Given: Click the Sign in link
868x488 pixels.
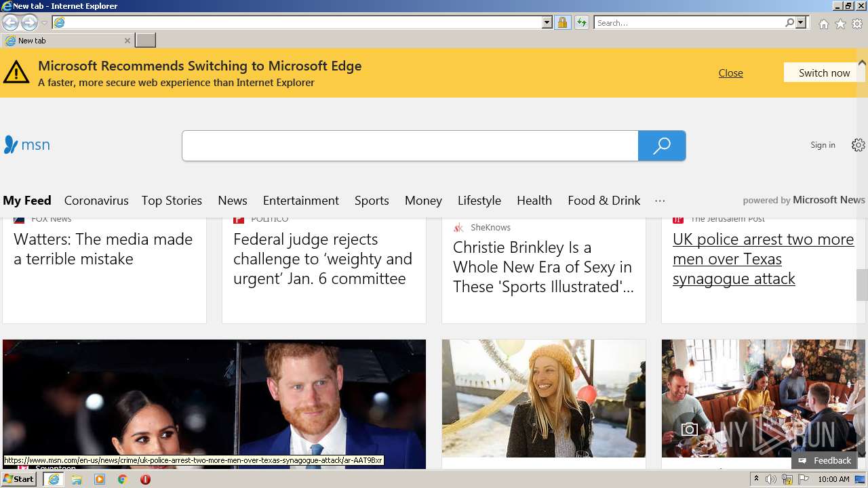Looking at the screenshot, I should [823, 145].
